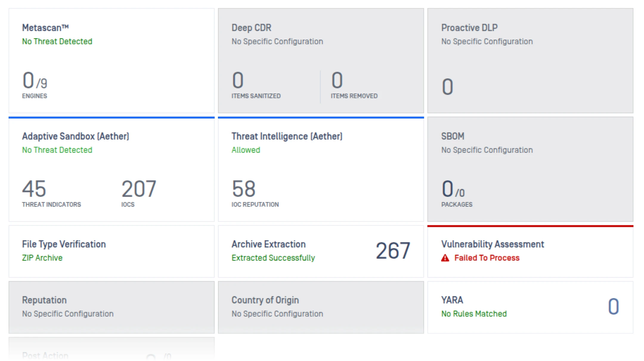The height and width of the screenshot is (361, 644).
Task: Open the partially visible Post Action card
Action: [x=111, y=351]
